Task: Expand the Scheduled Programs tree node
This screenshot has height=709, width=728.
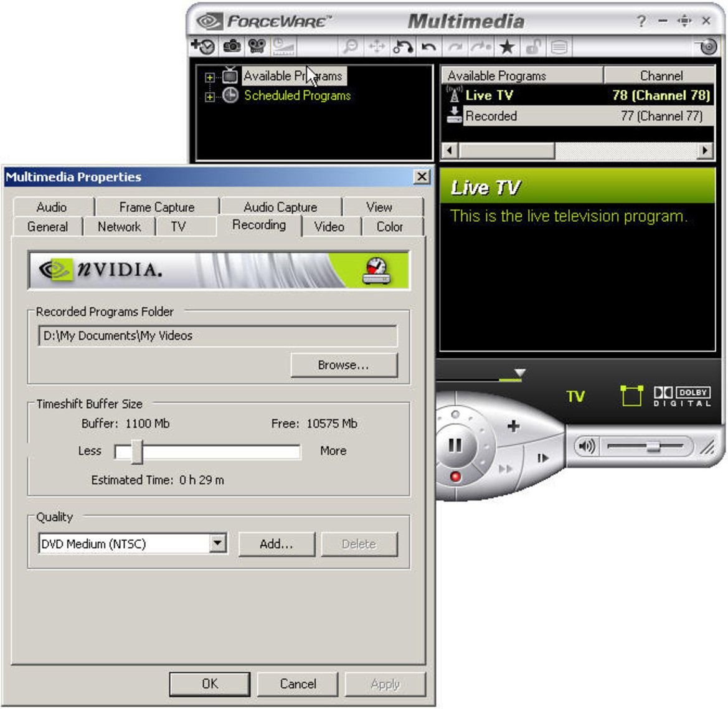Action: pyautogui.click(x=210, y=97)
